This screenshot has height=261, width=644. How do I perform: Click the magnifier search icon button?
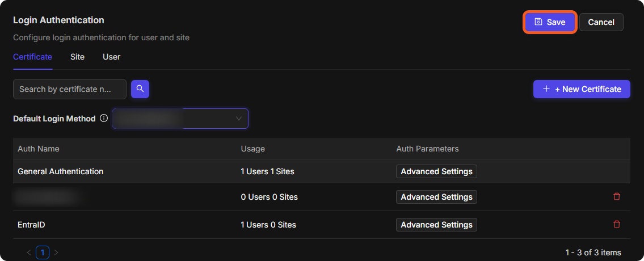tap(140, 89)
